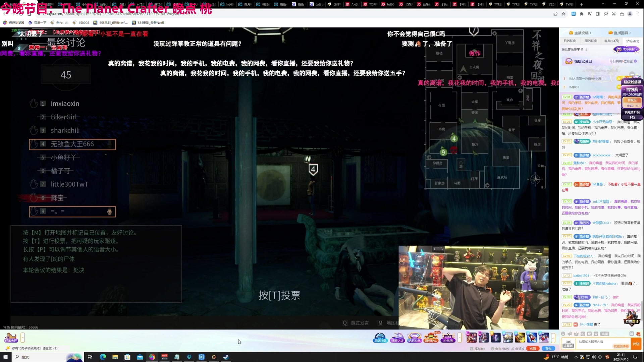
Task: Open Steam from the Windows taskbar
Action: (226, 357)
